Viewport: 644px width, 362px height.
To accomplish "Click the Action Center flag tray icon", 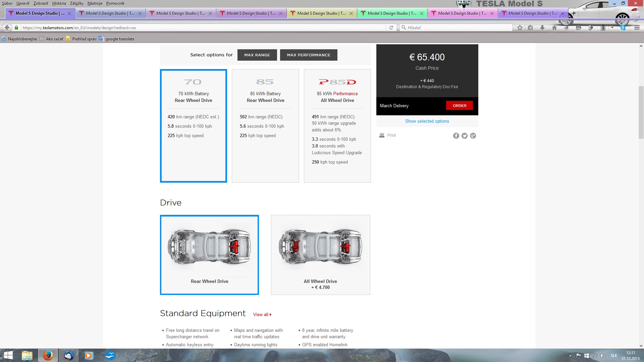I will pyautogui.click(x=579, y=356).
